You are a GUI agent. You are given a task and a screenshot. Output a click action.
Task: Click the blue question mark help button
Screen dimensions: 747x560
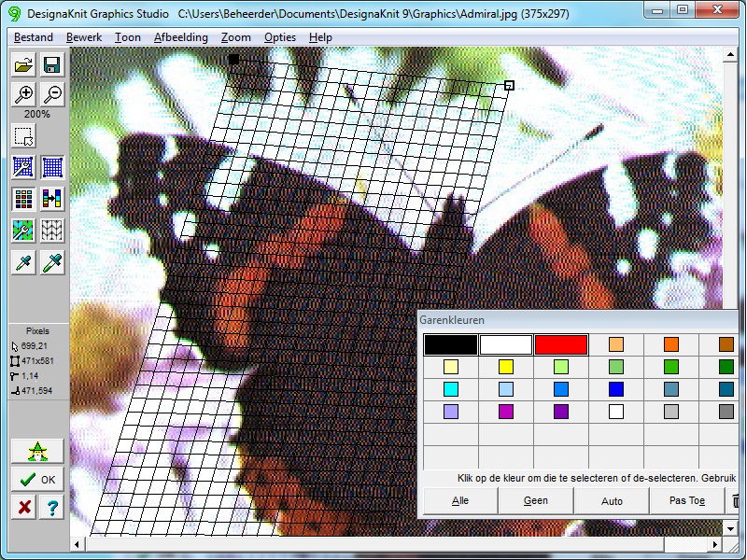pyautogui.click(x=52, y=508)
